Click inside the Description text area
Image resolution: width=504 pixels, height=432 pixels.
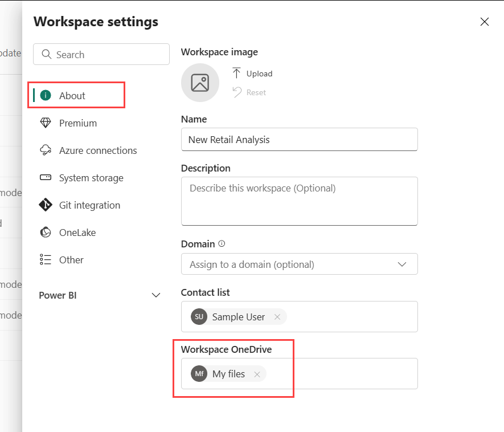coord(299,201)
